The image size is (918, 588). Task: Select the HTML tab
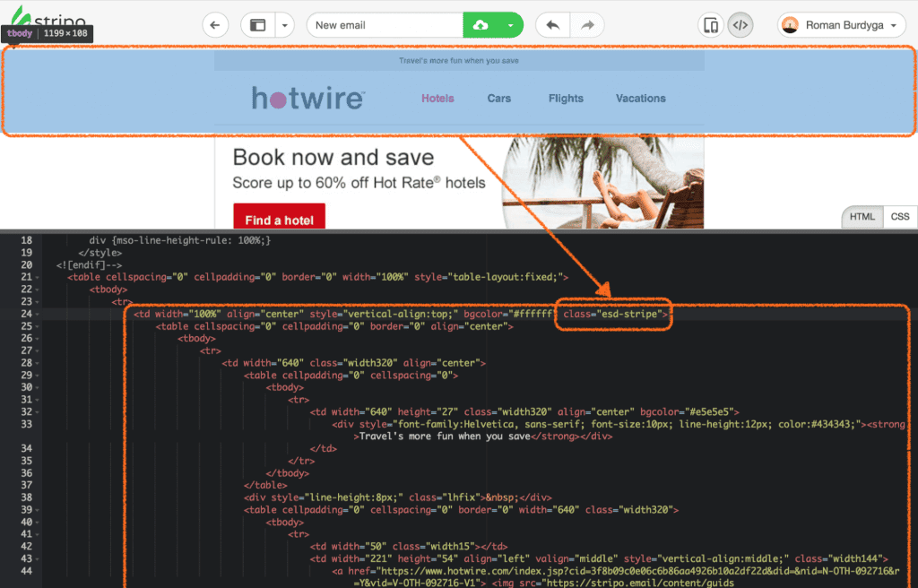point(862,216)
